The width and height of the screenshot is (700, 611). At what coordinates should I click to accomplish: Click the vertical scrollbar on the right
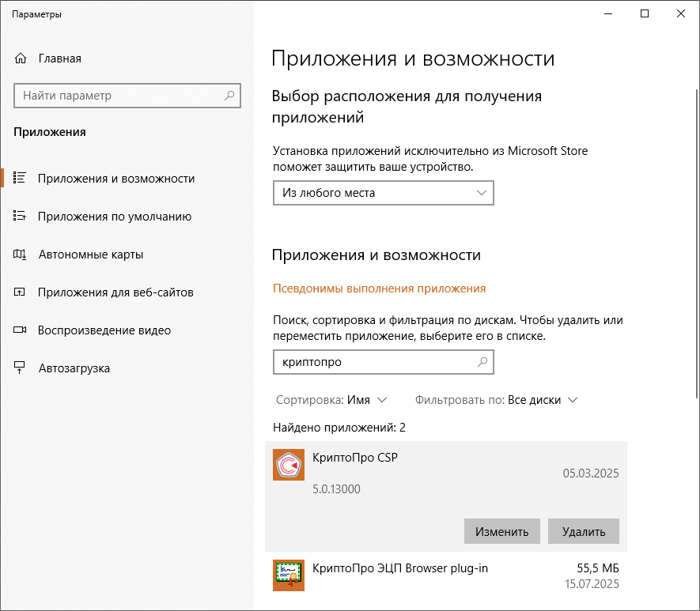point(697,243)
